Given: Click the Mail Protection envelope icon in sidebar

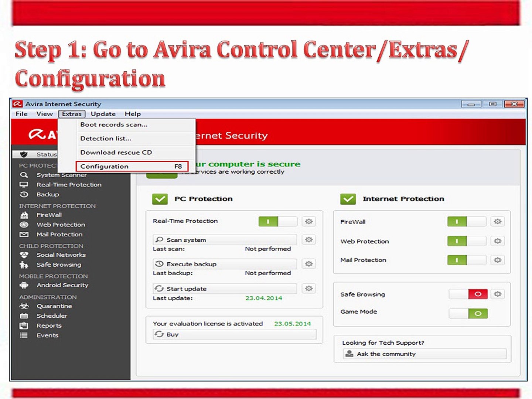Looking at the screenshot, I should coord(24,234).
